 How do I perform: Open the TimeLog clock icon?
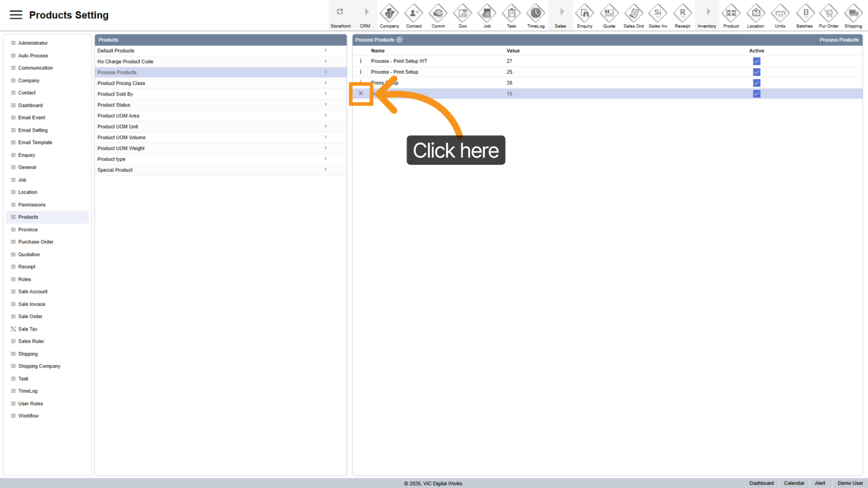click(536, 13)
